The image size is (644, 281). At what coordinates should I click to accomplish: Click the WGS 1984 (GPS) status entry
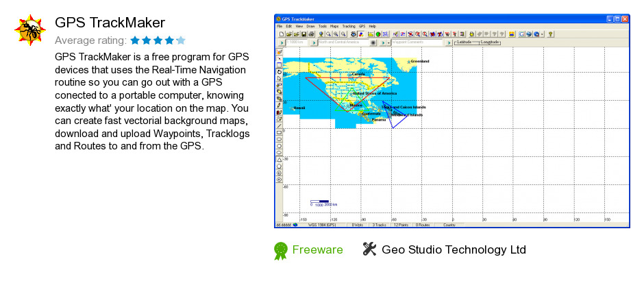pyautogui.click(x=321, y=225)
